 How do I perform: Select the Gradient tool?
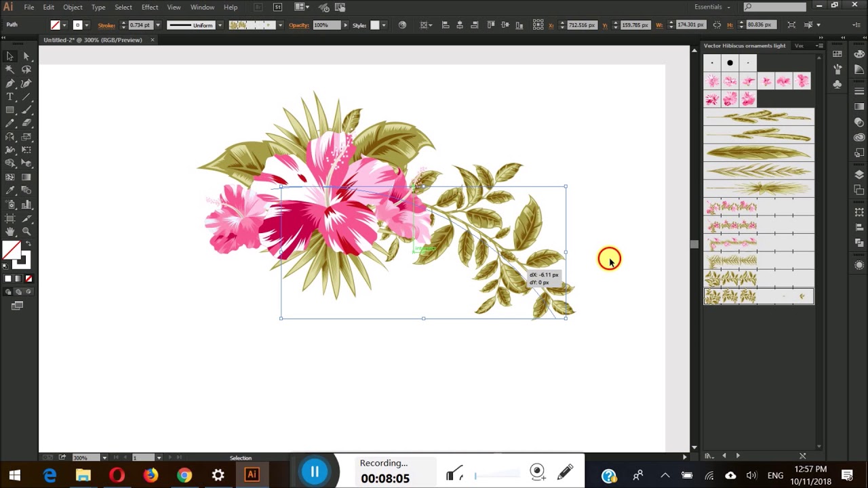pos(26,177)
